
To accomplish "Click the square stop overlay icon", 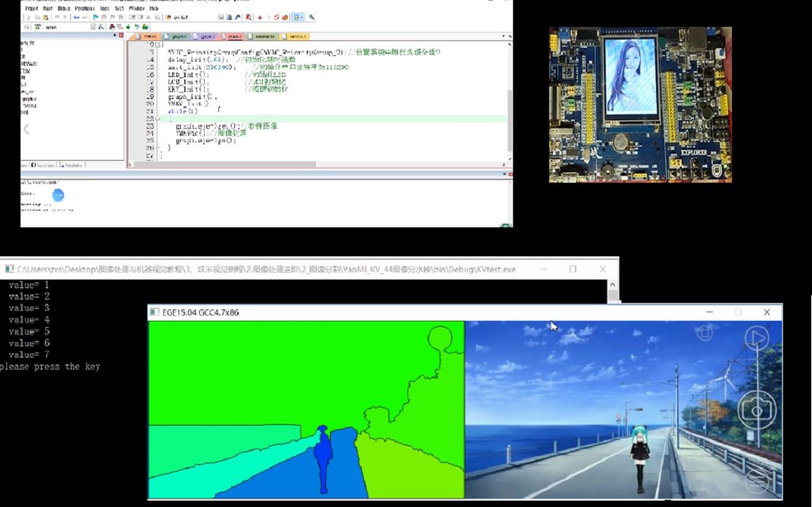I will pyautogui.click(x=704, y=333).
